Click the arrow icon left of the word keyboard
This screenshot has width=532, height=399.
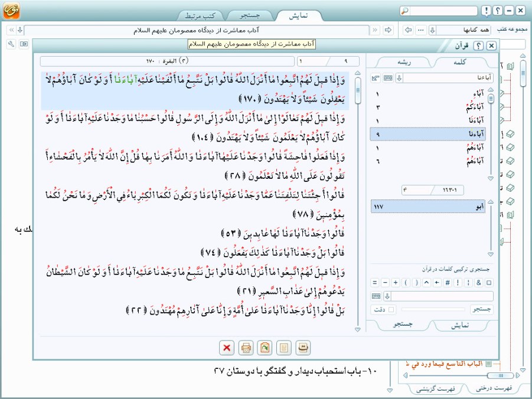coord(376,79)
